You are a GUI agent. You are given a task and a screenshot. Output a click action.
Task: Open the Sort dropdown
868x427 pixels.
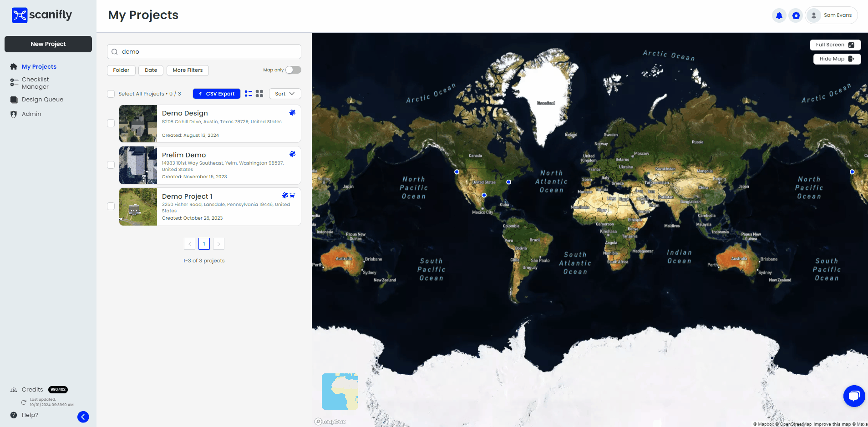[x=285, y=94]
